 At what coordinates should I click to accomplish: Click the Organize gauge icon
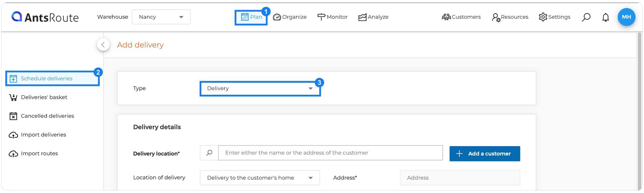[277, 17]
